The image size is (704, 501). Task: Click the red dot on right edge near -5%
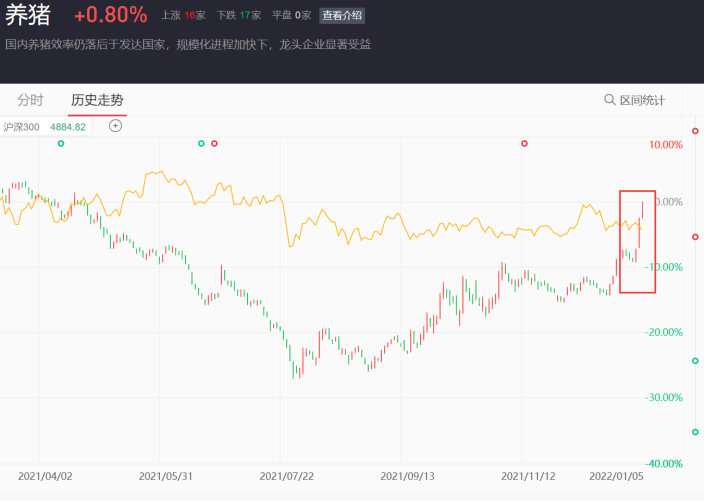coord(695,237)
